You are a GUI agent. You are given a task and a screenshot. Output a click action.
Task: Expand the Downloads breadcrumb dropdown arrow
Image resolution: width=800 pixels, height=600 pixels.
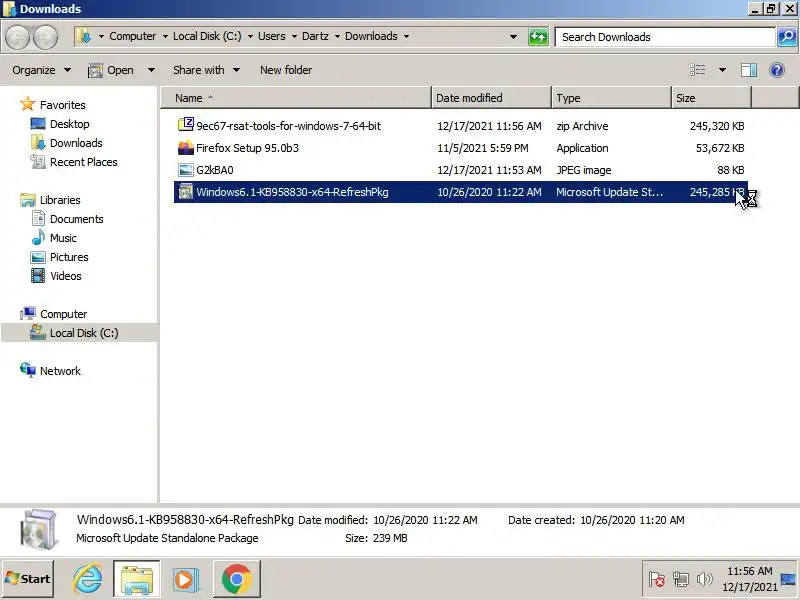tap(406, 36)
